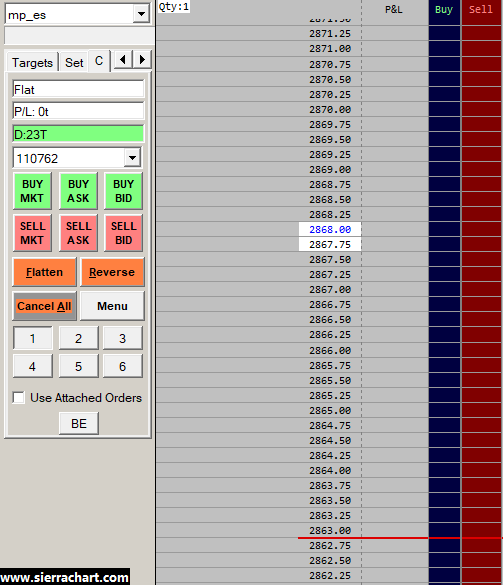
Task: Click the Buy column header
Action: [x=444, y=9]
